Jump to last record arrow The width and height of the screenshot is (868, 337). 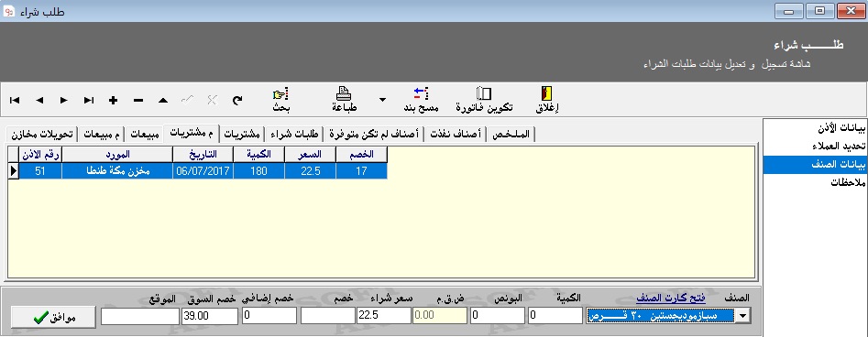89,100
